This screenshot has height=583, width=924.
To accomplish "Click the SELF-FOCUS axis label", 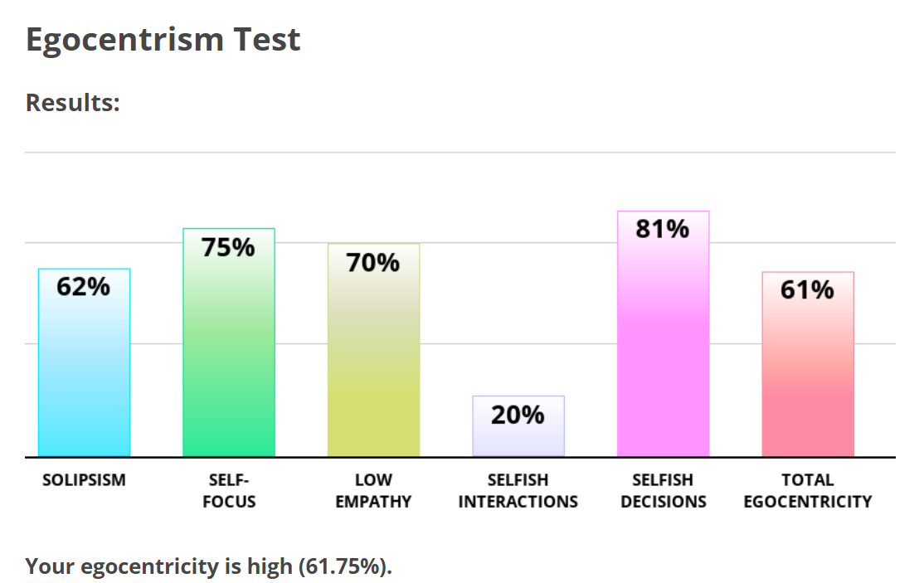I will [x=229, y=490].
